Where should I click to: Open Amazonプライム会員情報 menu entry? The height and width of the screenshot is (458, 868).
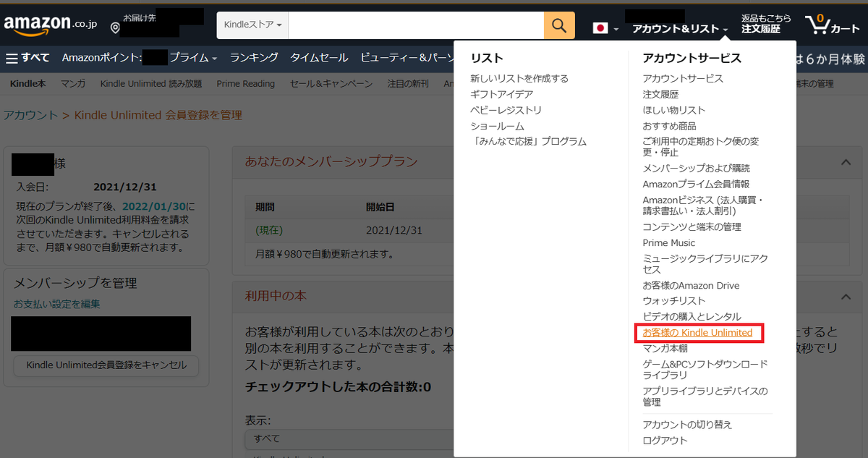pos(696,184)
